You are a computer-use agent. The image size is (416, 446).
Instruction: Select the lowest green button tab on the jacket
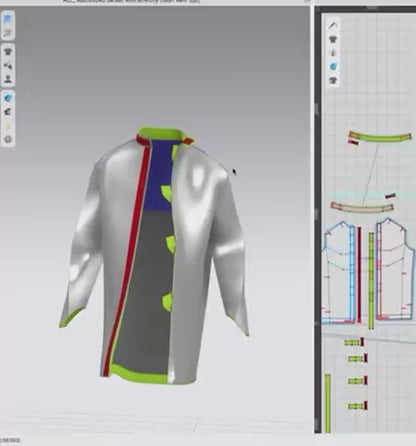click(167, 302)
